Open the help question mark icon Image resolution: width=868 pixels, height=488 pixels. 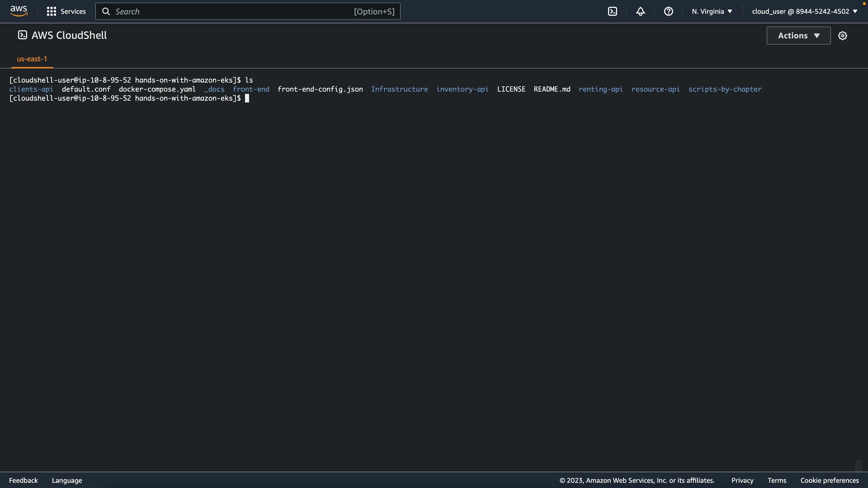[x=669, y=11]
